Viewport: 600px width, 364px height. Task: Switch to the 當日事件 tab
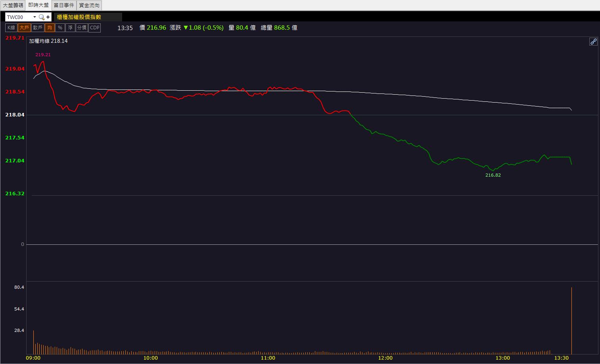tap(64, 5)
